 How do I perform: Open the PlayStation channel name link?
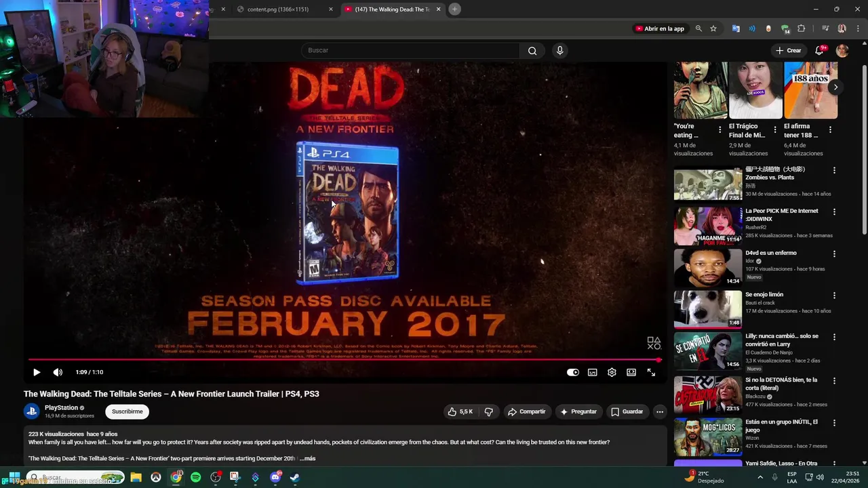click(61, 408)
